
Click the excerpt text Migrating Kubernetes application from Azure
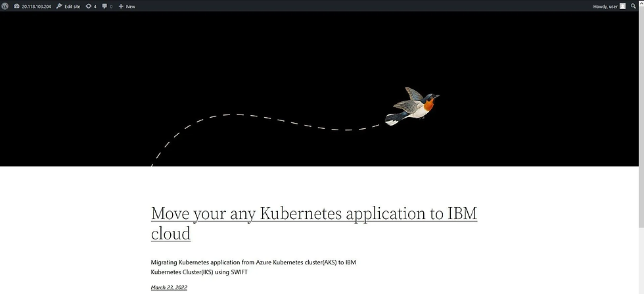click(254, 267)
